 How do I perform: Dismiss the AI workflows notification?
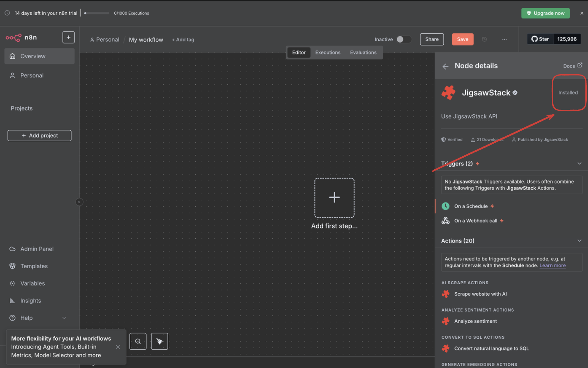click(118, 347)
